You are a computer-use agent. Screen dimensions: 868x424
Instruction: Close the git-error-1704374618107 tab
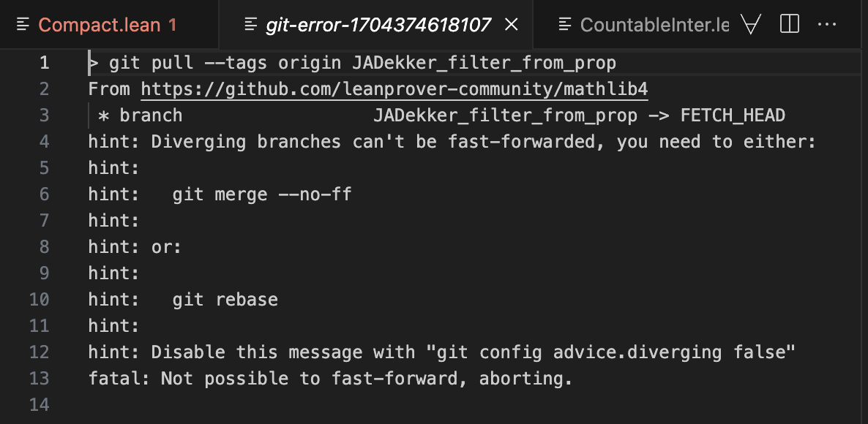click(512, 24)
